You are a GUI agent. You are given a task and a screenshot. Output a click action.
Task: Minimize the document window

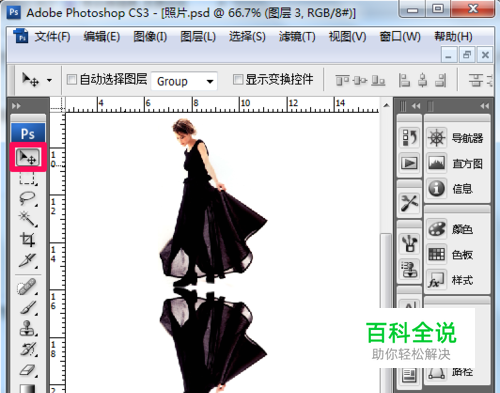[449, 55]
